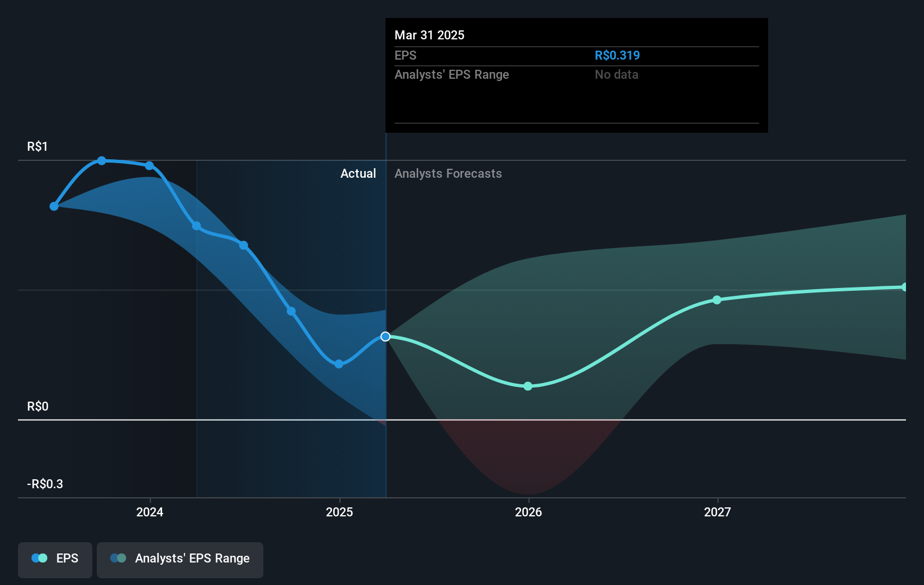Click the Mar 31 2025 tooltip date

[x=429, y=35]
